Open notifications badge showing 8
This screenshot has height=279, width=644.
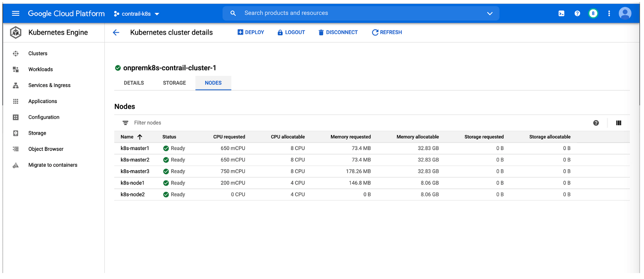tap(593, 13)
